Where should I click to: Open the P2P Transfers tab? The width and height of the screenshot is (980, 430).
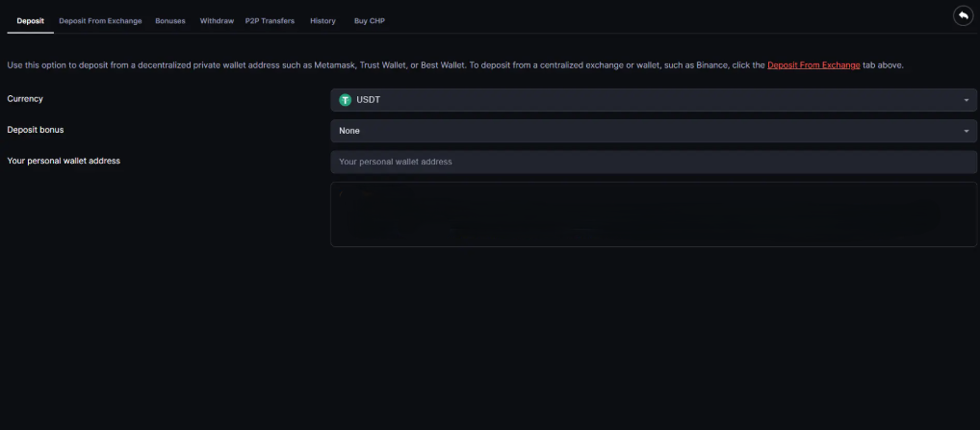(x=270, y=21)
